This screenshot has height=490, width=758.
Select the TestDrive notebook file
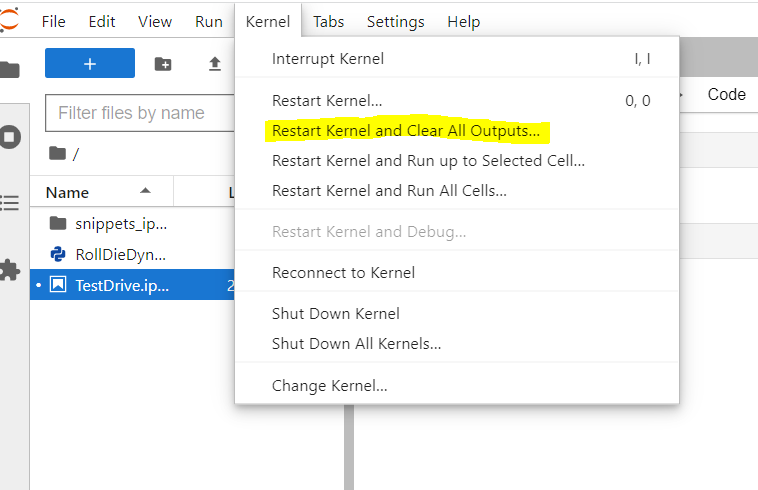click(x=122, y=285)
